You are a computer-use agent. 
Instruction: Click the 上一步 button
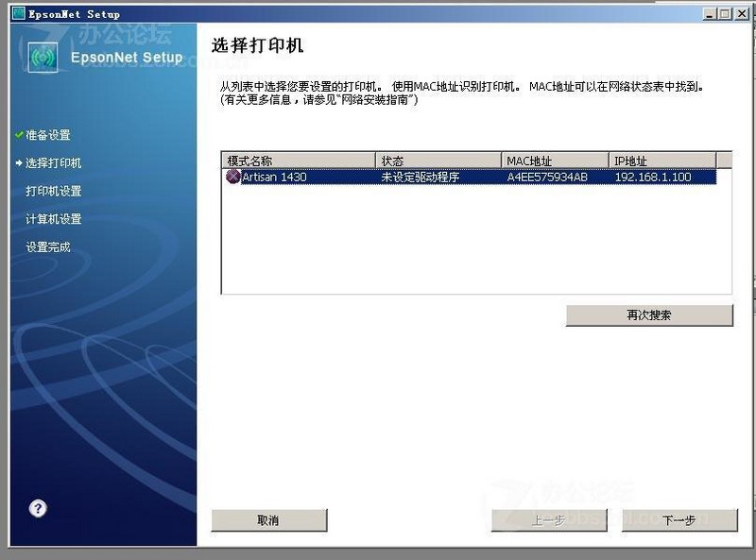[549, 520]
